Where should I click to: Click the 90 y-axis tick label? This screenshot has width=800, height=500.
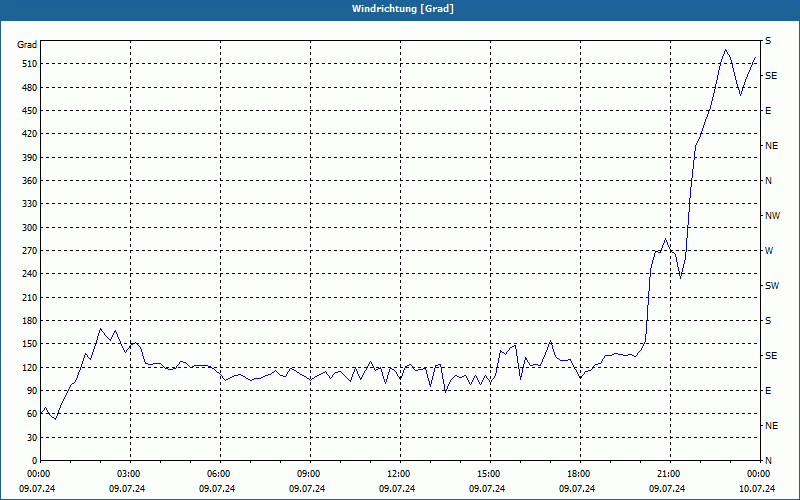pyautogui.click(x=32, y=391)
